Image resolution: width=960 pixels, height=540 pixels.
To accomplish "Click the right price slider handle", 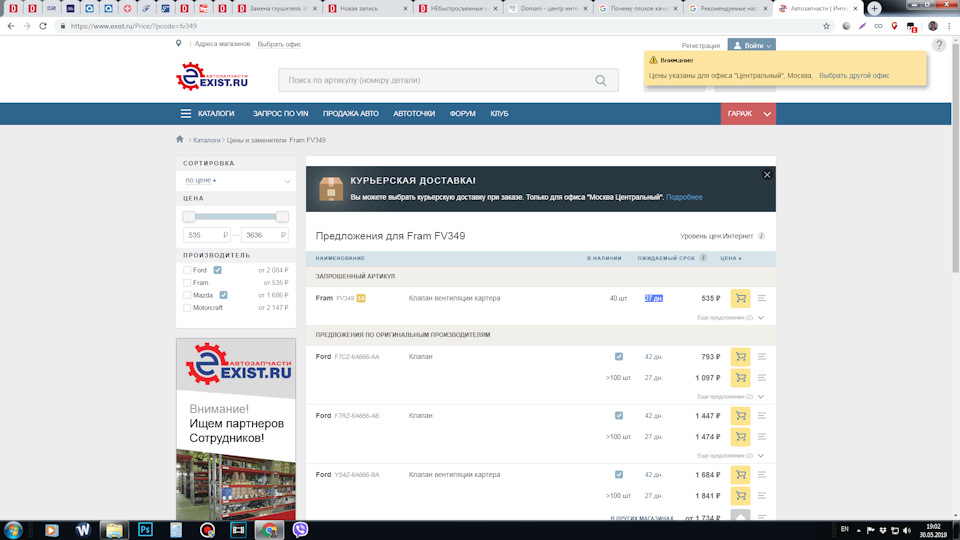I will [x=282, y=217].
